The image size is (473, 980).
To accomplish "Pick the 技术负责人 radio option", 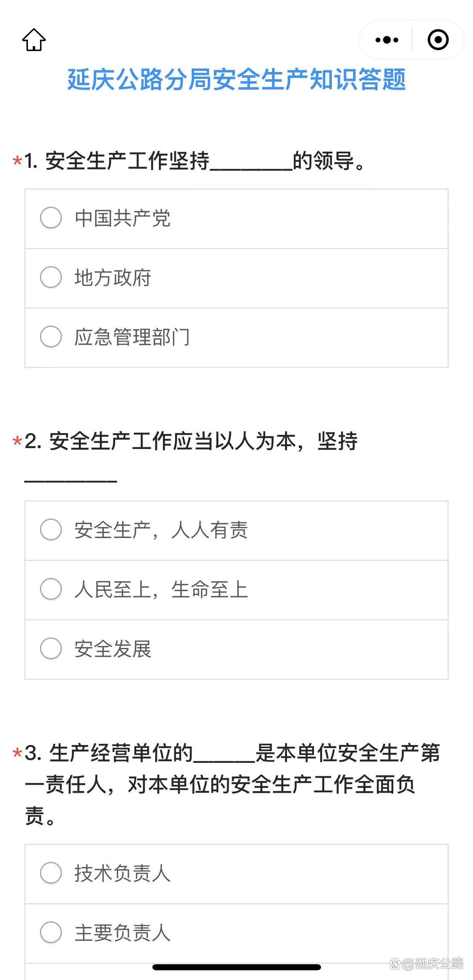I will [51, 873].
